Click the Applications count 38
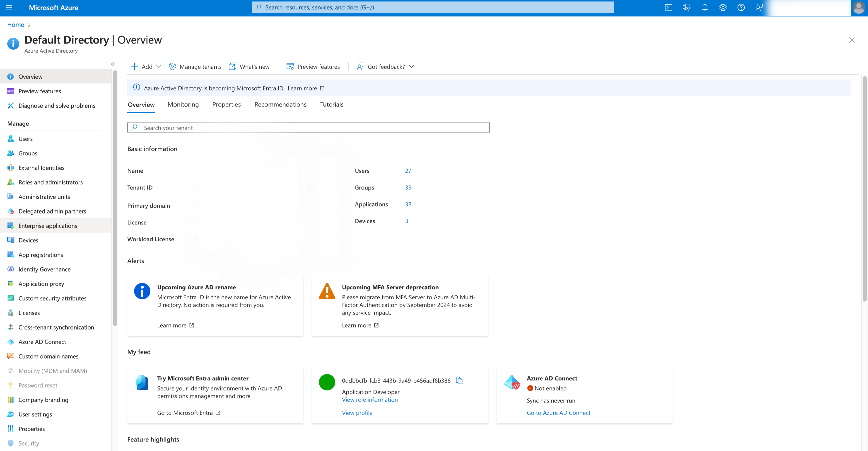The image size is (868, 451). click(408, 205)
